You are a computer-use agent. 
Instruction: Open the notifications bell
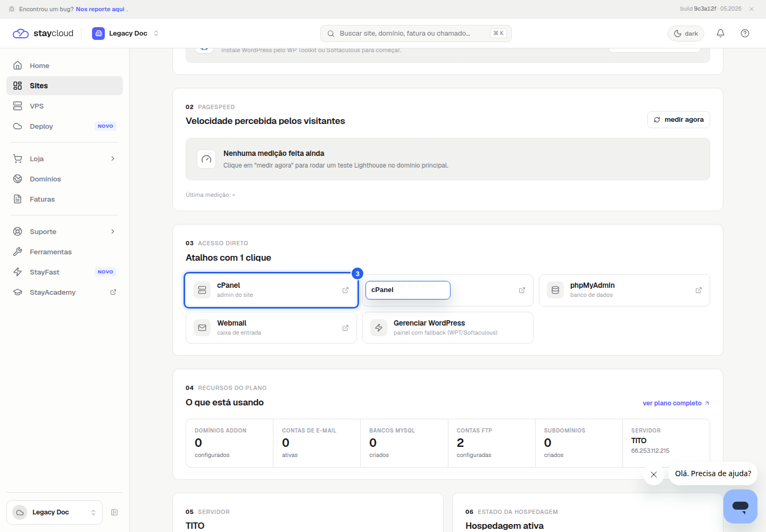(x=720, y=34)
